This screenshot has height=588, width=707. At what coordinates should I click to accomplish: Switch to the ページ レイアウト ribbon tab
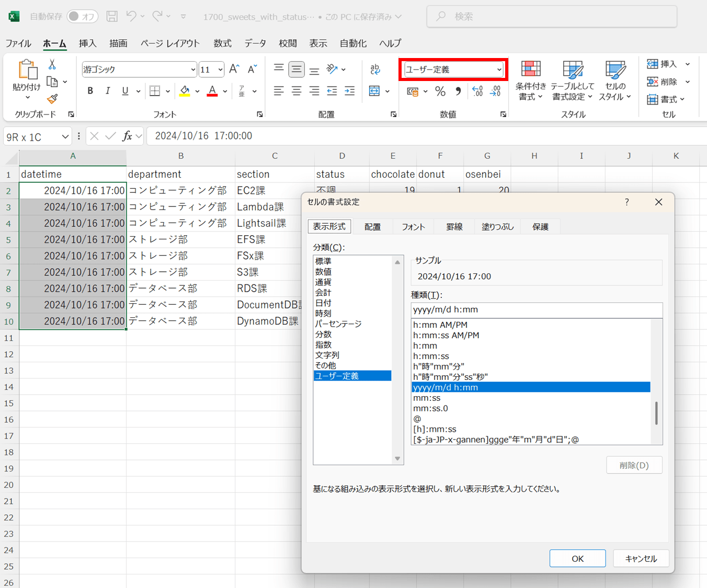[x=170, y=43]
